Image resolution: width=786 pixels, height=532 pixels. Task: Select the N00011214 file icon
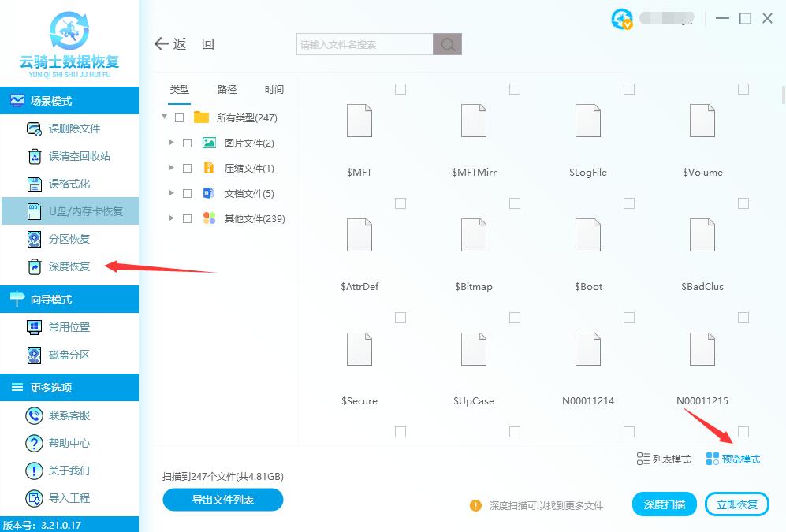(588, 349)
